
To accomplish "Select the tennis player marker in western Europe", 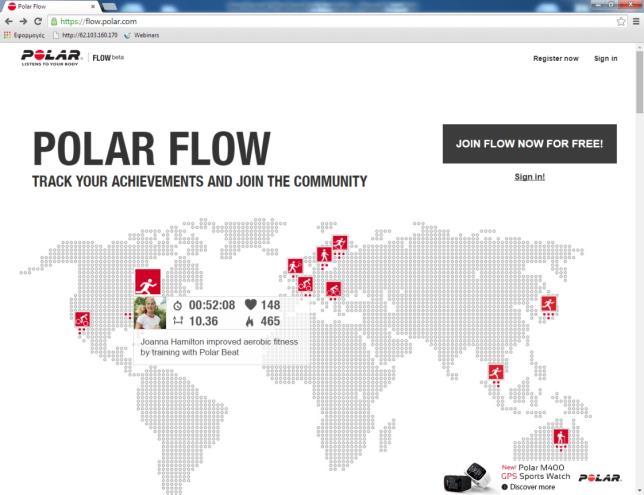I will coord(295,266).
